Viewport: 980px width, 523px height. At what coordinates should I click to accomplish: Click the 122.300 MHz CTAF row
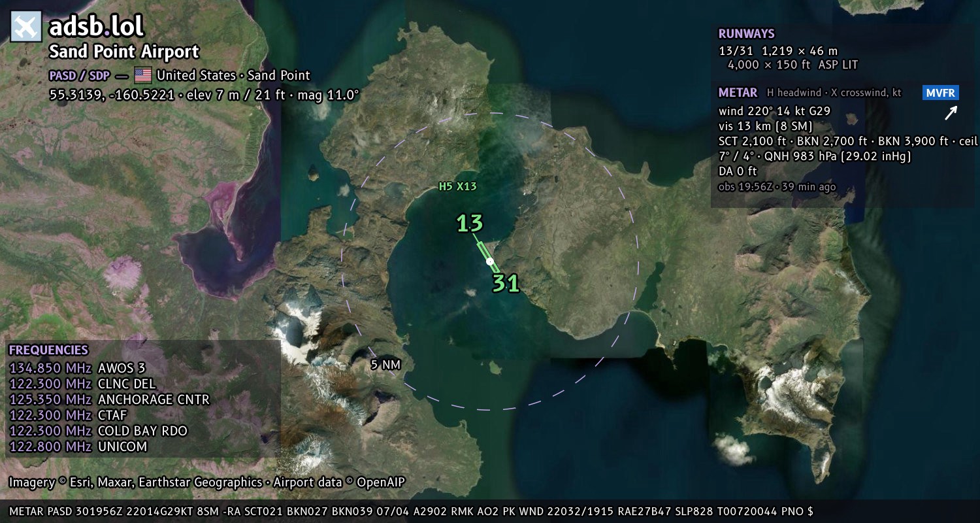68,415
